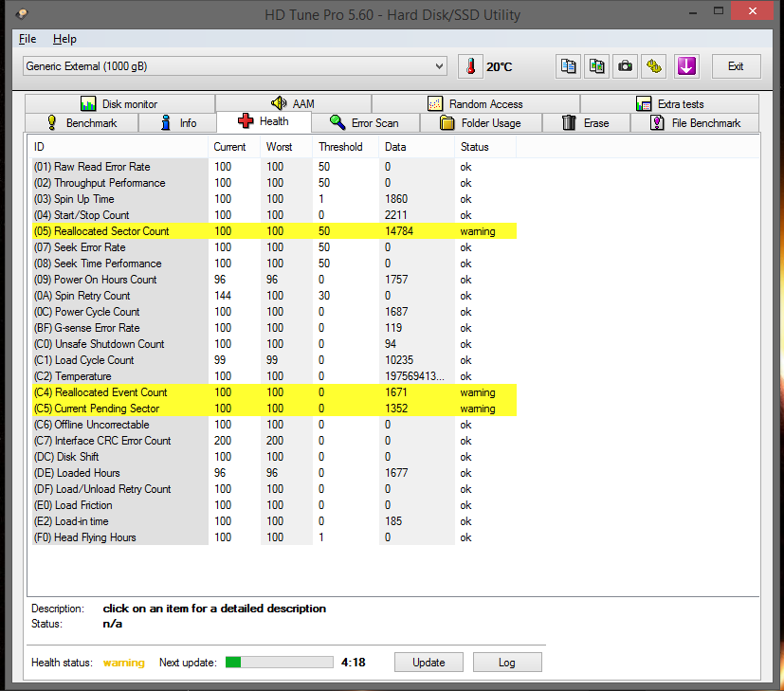Viewport: 784px width, 691px height.
Task: Select the Loaded Hours row
Action: point(274,473)
